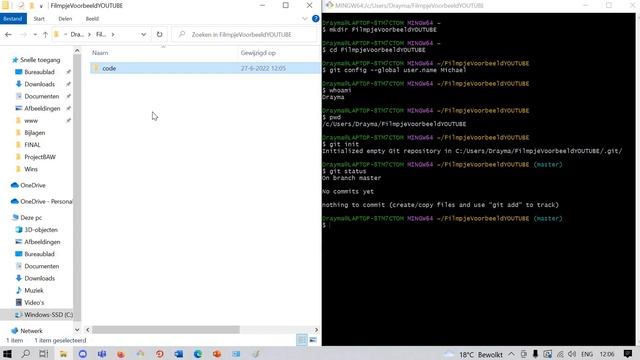Open pinned Downloads under Snelle toegang

39,84
